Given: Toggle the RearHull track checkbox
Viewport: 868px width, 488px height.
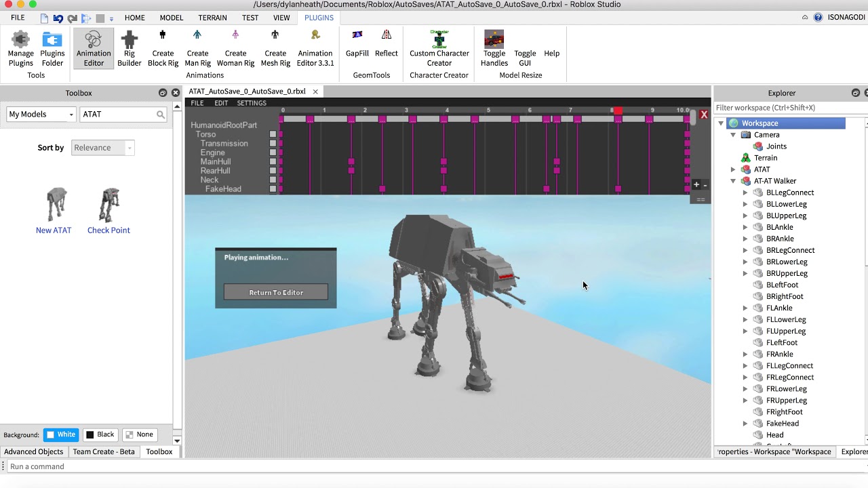Looking at the screenshot, I should click(273, 171).
